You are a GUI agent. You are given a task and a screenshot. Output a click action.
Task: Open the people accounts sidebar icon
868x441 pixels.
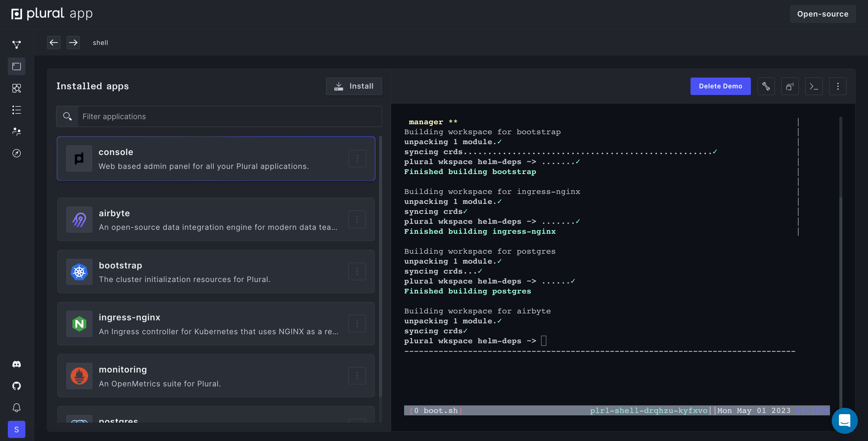[x=17, y=132]
